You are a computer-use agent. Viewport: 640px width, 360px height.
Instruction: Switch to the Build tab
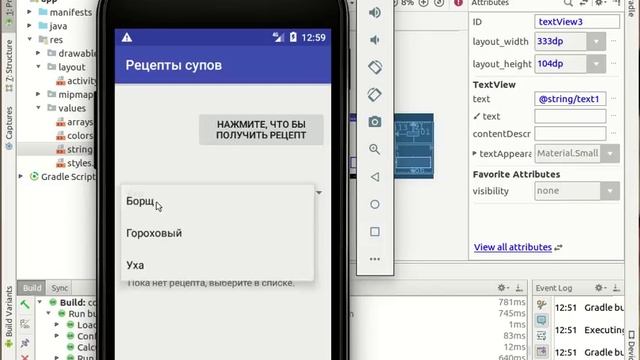tap(32, 288)
